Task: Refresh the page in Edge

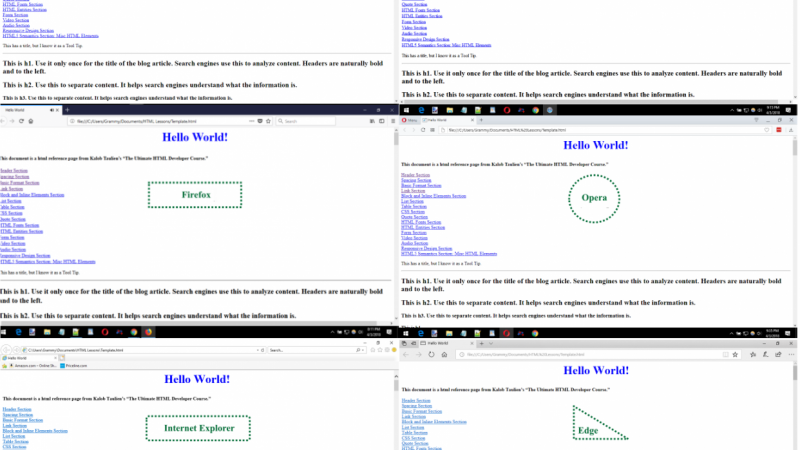Action: (x=431, y=355)
